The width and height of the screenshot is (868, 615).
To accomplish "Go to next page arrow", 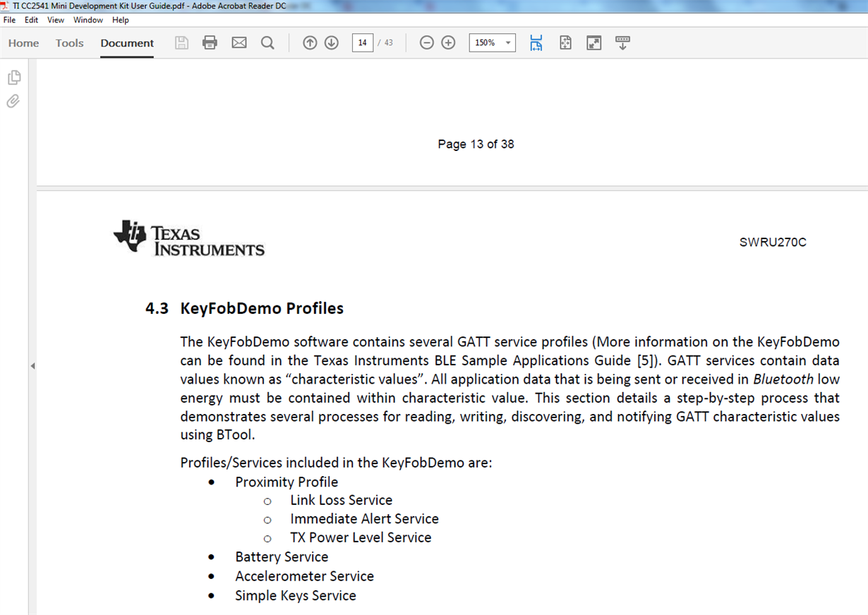I will (x=332, y=43).
